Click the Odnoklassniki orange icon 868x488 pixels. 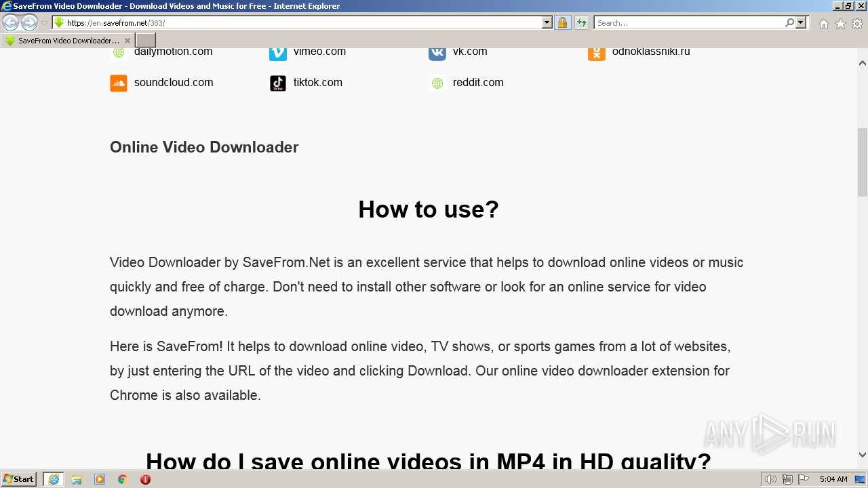click(597, 52)
